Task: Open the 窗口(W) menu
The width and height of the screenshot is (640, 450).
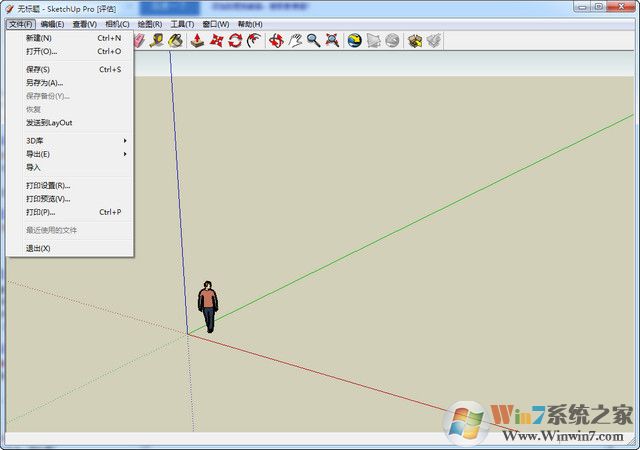Action: (x=216, y=24)
